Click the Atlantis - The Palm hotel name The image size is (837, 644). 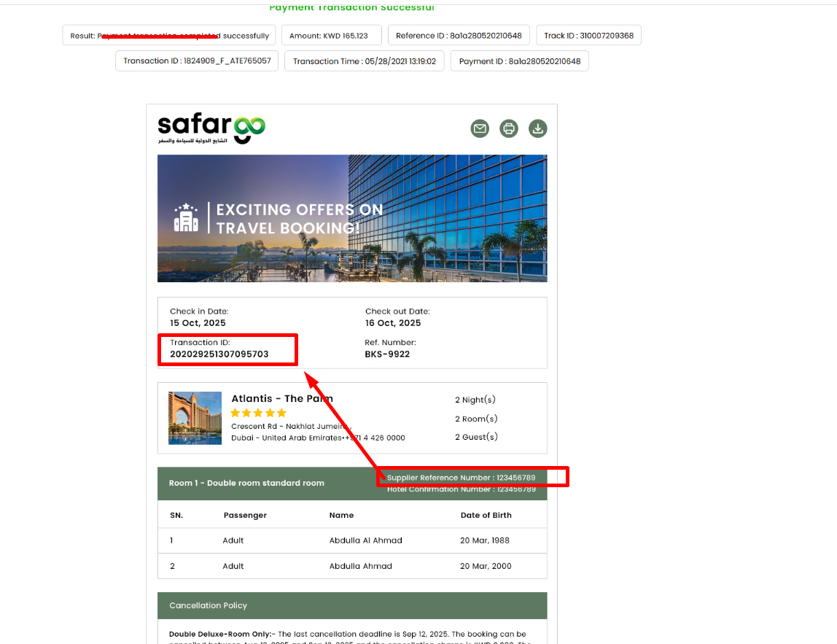point(281,398)
